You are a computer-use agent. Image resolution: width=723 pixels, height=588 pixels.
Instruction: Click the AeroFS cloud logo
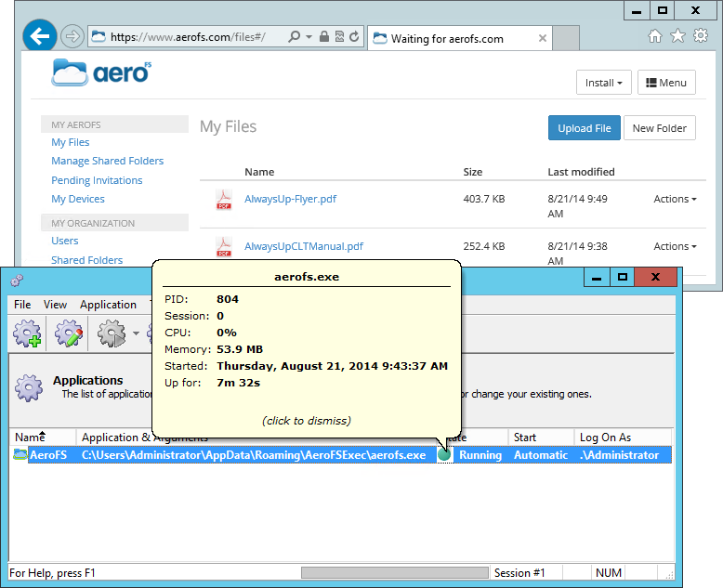(x=101, y=72)
